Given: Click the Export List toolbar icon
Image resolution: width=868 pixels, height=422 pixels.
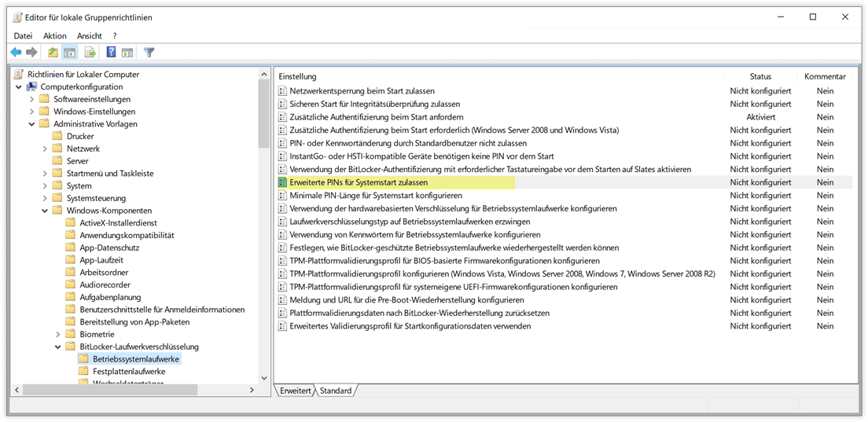Looking at the screenshot, I should (x=90, y=53).
